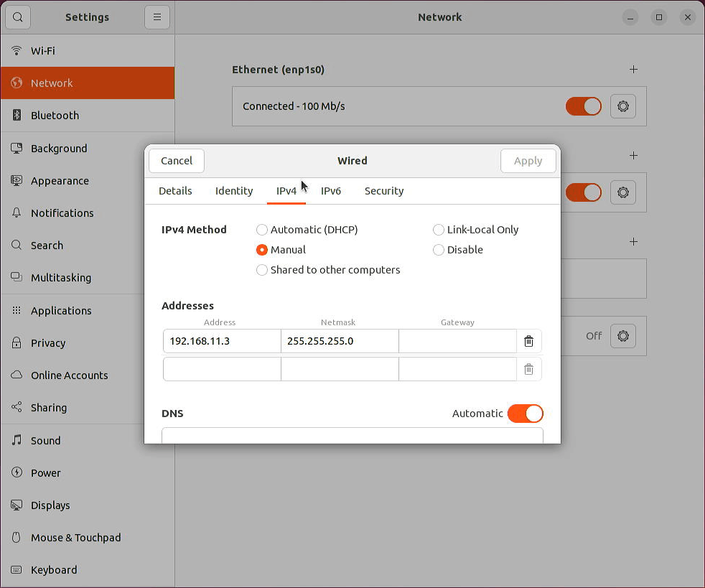705x588 pixels.
Task: Select Automatic (DHCP) IPv4 method
Action: point(307,230)
